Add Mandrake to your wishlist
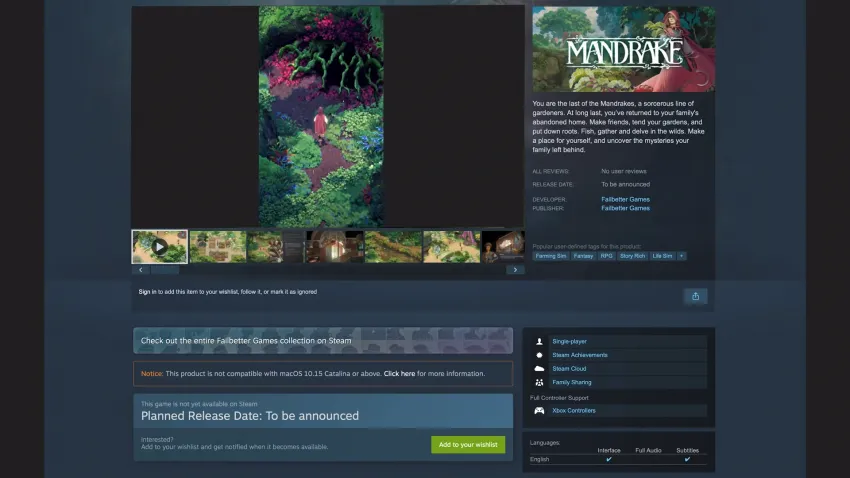The image size is (850, 478). click(x=468, y=444)
